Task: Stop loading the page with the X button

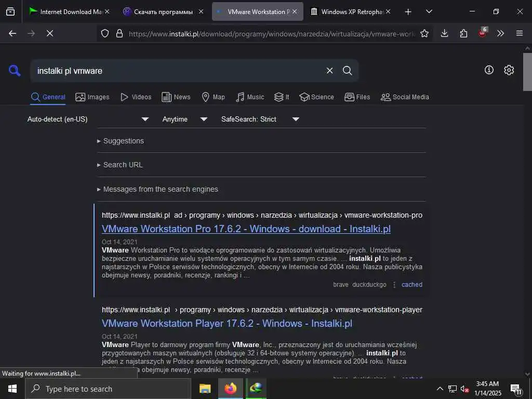Action: pos(50,33)
